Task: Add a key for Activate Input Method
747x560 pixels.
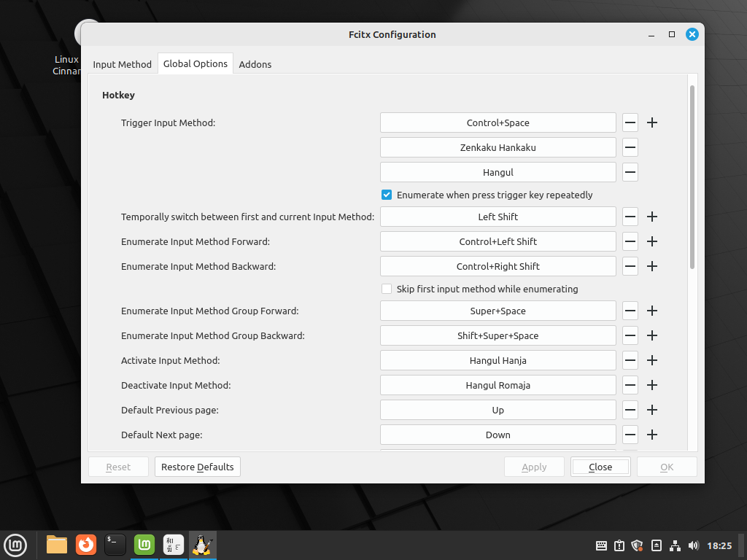Action: coord(652,360)
